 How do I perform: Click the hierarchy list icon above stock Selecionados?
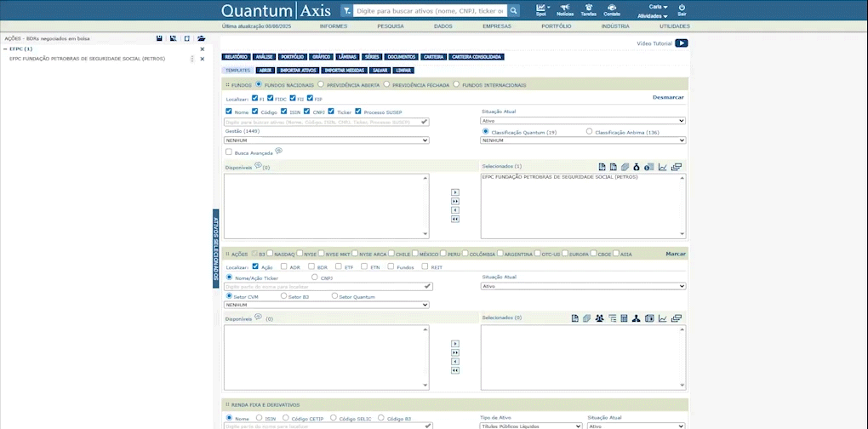612,318
